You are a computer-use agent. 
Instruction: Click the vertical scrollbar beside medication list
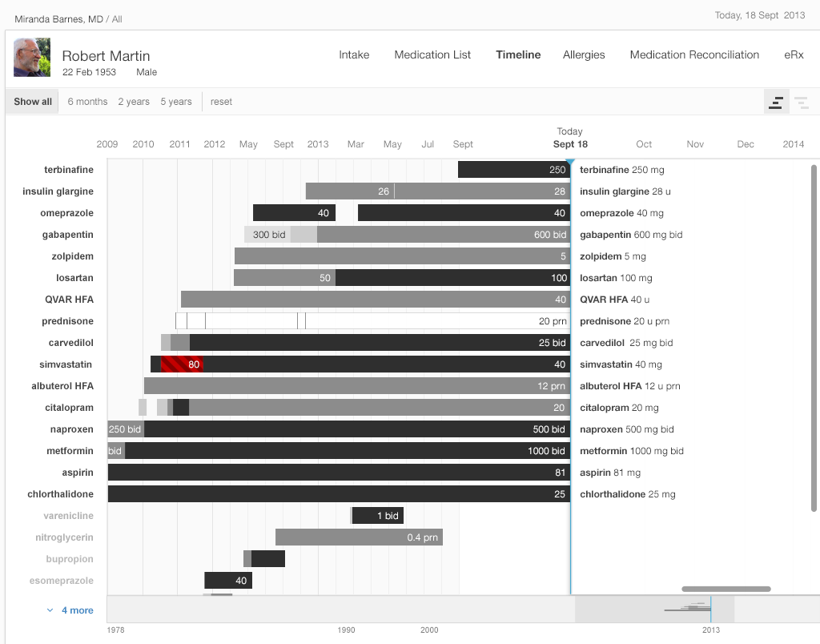coord(814,336)
